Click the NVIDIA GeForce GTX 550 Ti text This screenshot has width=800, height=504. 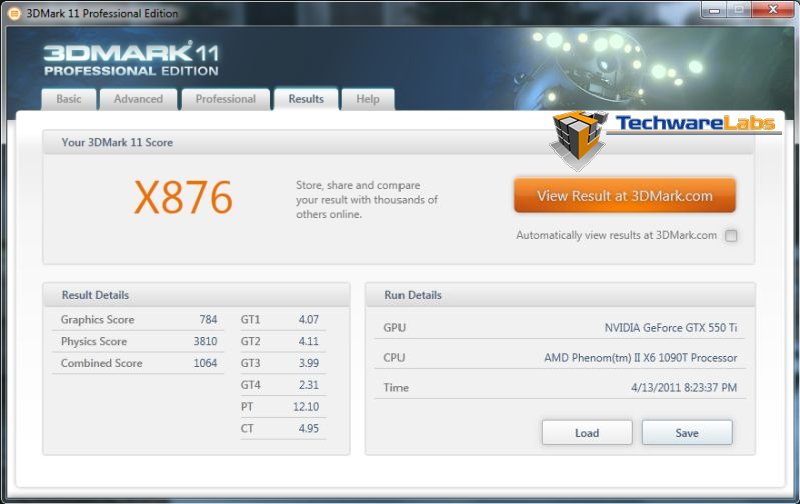[671, 327]
